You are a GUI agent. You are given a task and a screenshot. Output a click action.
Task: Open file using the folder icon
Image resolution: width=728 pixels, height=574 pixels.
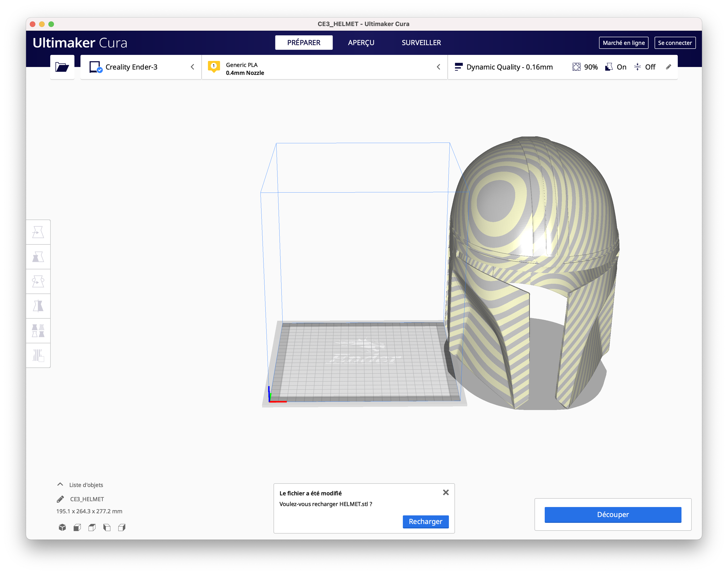click(62, 67)
